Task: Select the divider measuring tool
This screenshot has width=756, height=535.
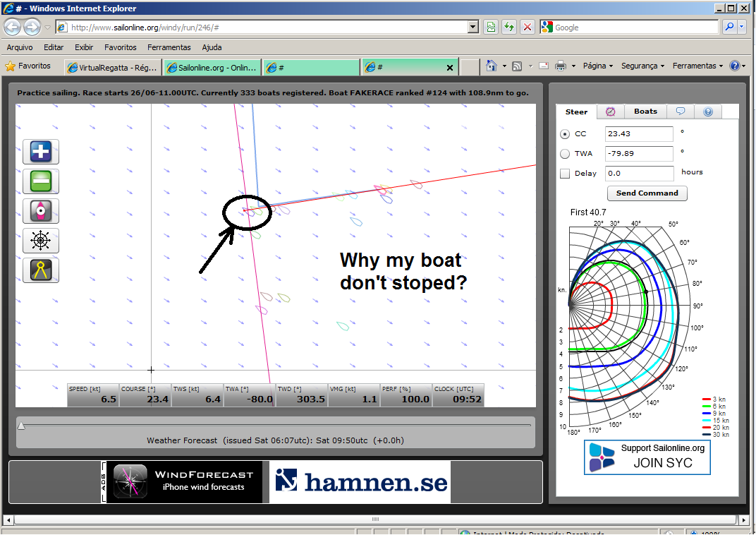Action: tap(41, 270)
